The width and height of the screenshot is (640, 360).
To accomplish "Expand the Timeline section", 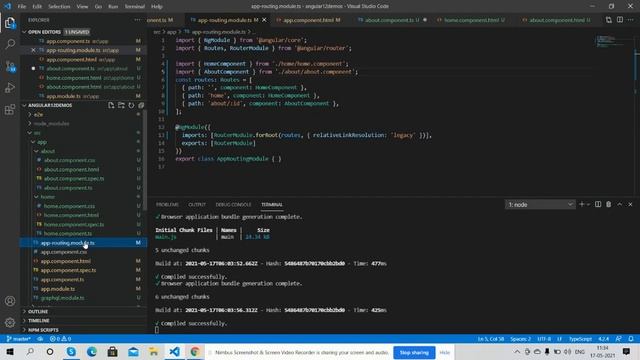I will 38,321.
